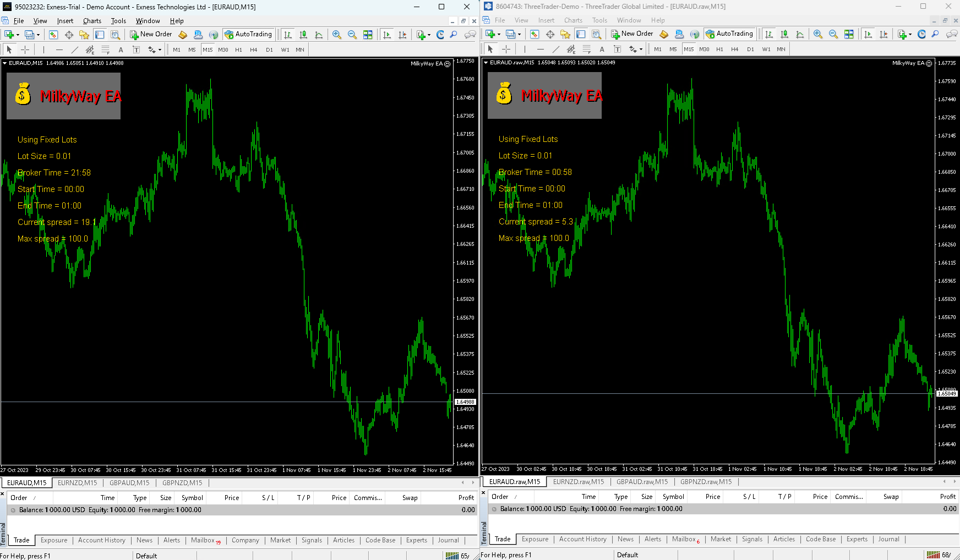This screenshot has width=960, height=560.
Task: Toggle chart auto scroll in Exness toolbar
Action: pos(387,35)
